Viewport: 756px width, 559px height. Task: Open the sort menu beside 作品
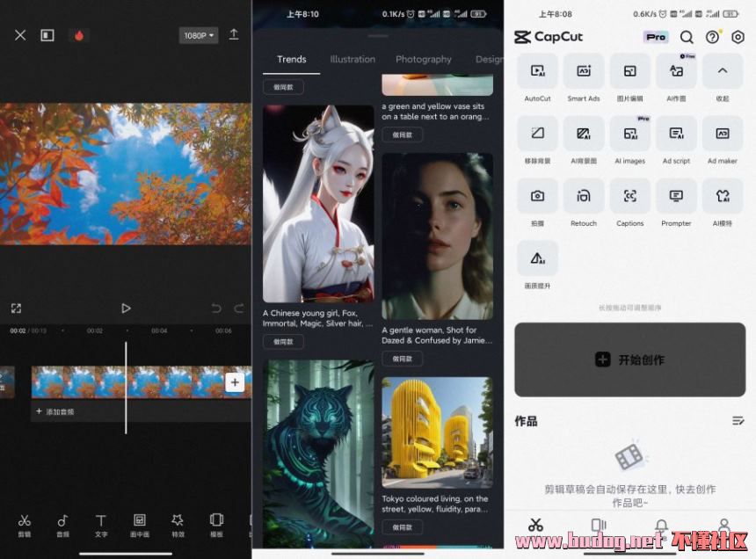pyautogui.click(x=738, y=421)
